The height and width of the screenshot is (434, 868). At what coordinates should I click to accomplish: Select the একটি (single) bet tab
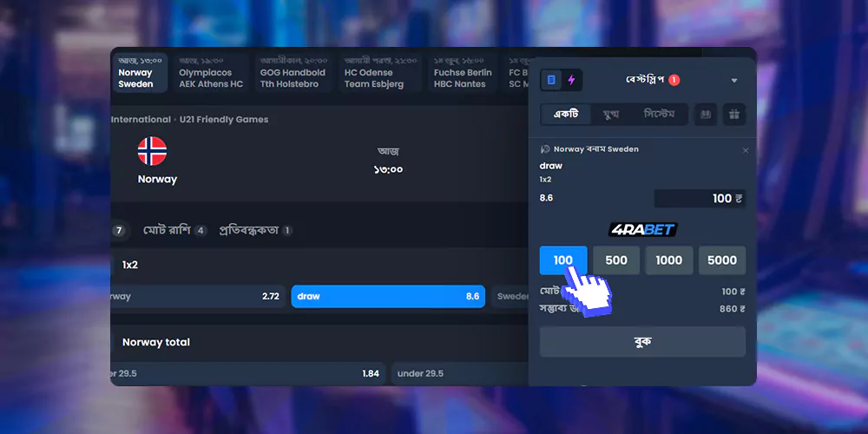click(x=566, y=115)
